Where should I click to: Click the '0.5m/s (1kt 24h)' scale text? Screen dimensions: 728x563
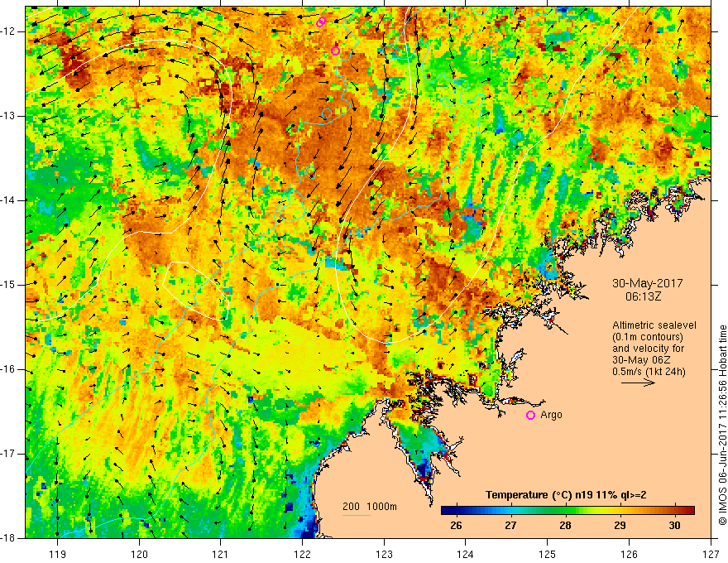[x=649, y=372]
